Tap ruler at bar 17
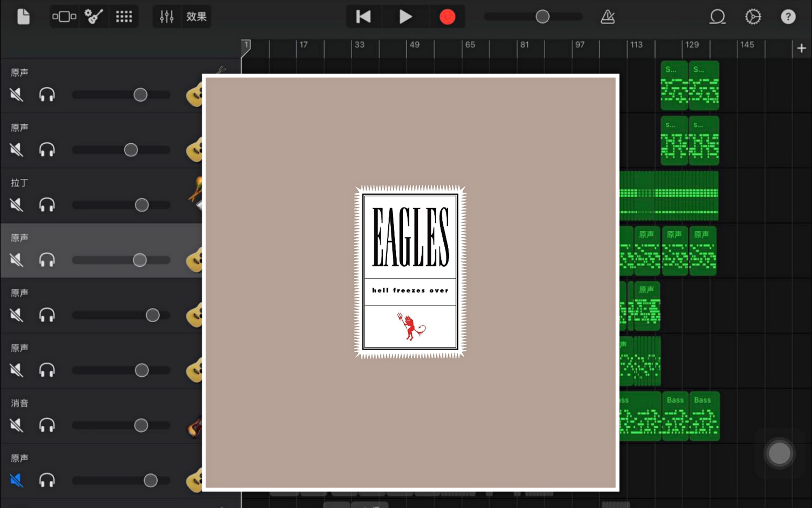 tap(303, 45)
